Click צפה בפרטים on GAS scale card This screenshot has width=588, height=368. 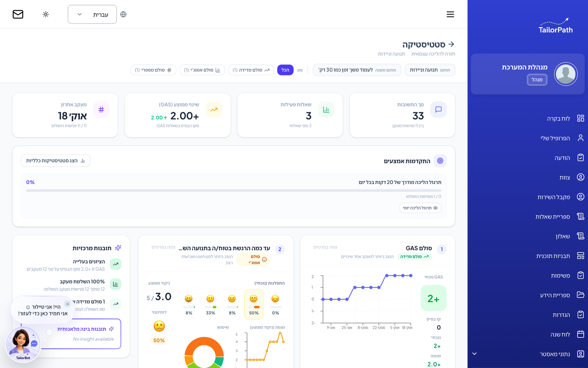click(325, 247)
